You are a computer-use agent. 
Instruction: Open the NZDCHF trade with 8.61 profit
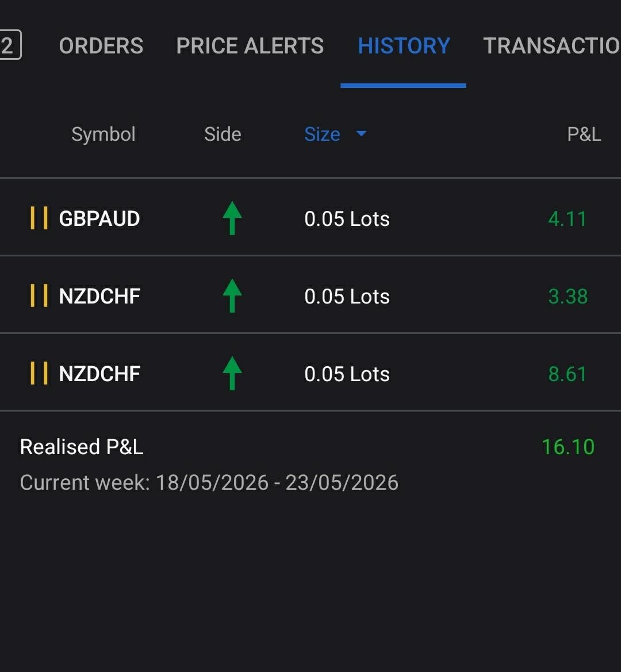[310, 373]
